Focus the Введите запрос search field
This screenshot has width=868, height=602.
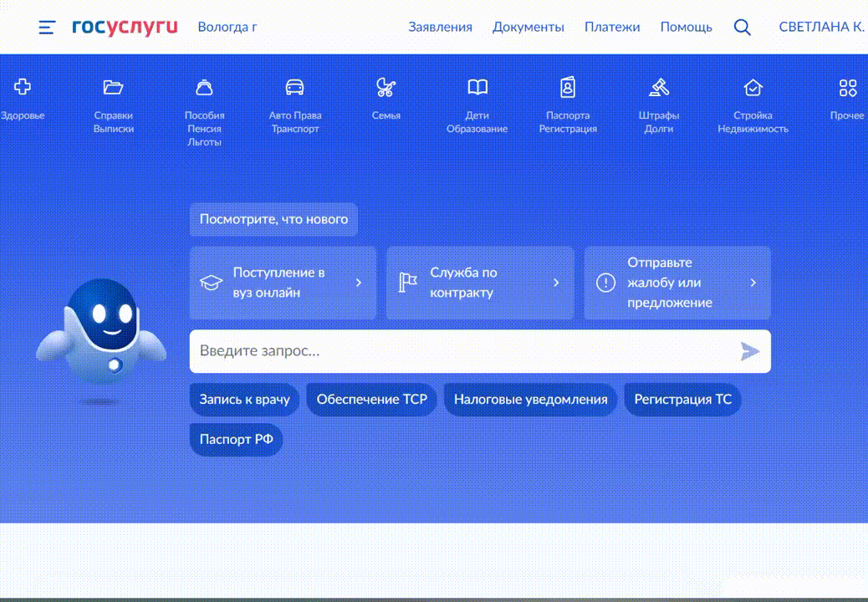460,351
